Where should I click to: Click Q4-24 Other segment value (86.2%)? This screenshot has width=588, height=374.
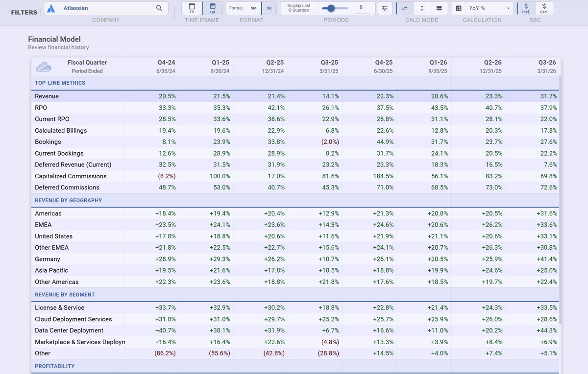click(x=165, y=353)
